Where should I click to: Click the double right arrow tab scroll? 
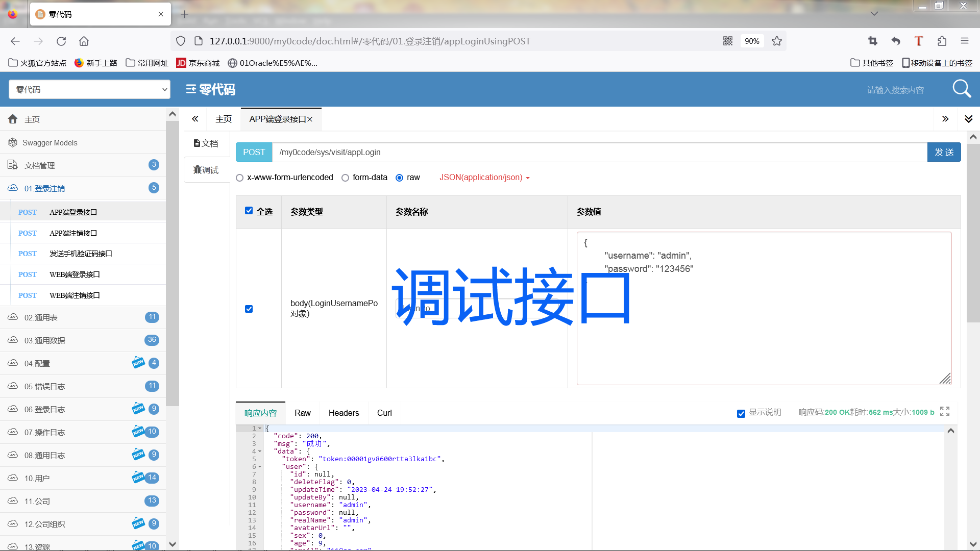[x=945, y=119]
